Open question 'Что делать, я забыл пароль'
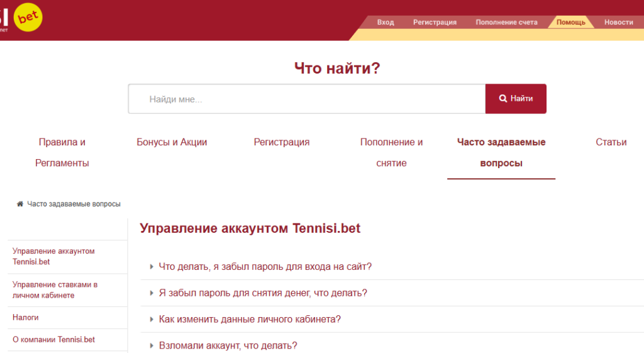The image size is (644, 353). (x=265, y=267)
